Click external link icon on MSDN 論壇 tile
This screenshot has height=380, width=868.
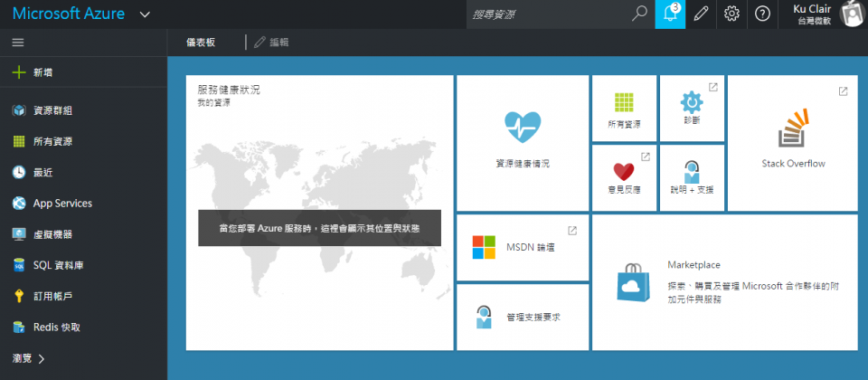click(572, 231)
